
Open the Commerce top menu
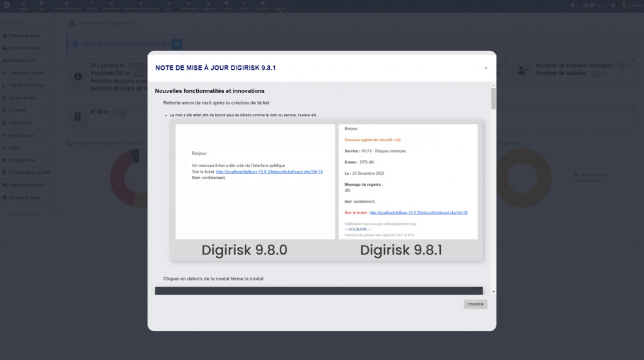pyautogui.click(x=111, y=6)
